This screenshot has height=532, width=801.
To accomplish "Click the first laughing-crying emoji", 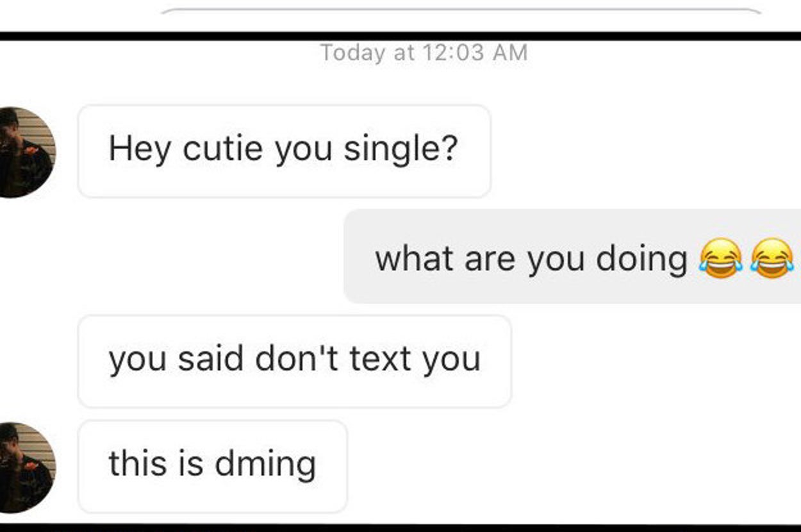I will pos(721,258).
